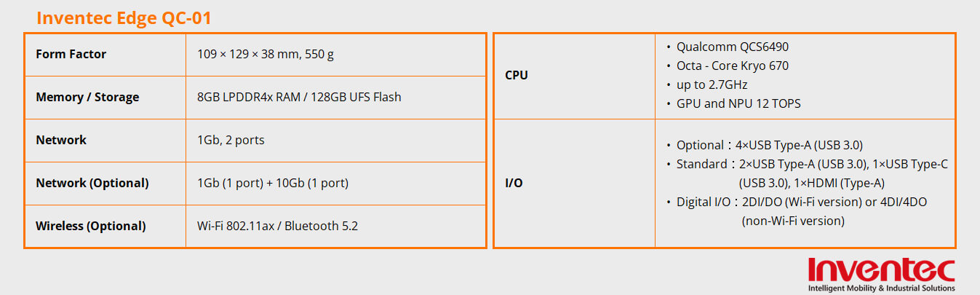
Task: Click the Optional 4×USB Type-A line
Action: 769,145
